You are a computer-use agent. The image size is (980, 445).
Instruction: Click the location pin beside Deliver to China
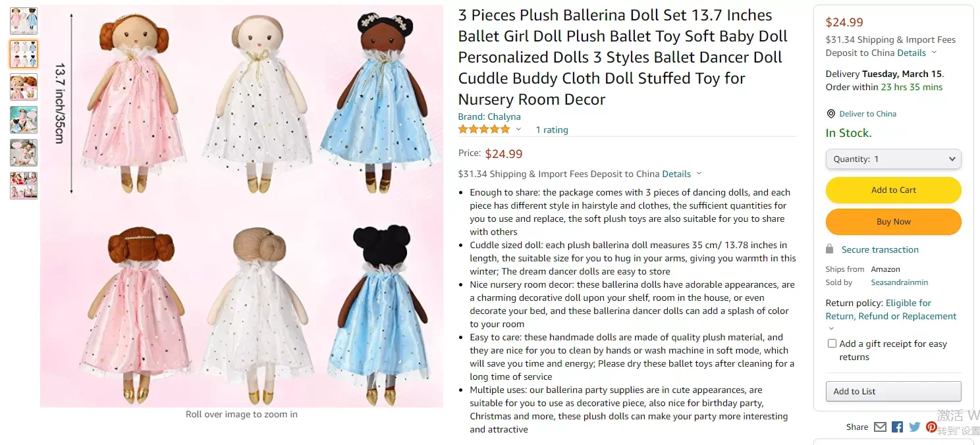click(x=830, y=114)
